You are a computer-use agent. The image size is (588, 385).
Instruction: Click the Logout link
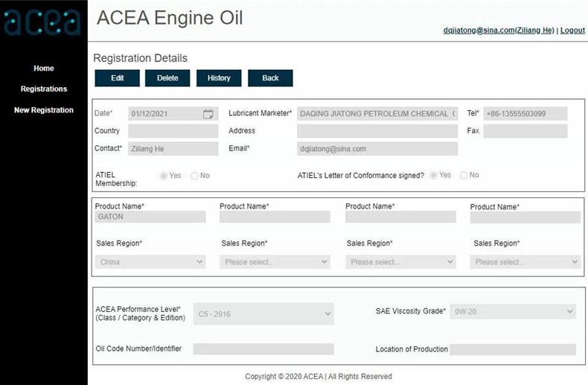point(572,31)
